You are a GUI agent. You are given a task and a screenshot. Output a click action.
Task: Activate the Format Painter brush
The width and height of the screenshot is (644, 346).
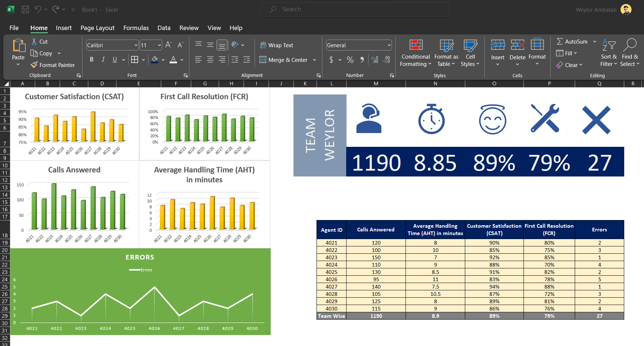(x=53, y=65)
